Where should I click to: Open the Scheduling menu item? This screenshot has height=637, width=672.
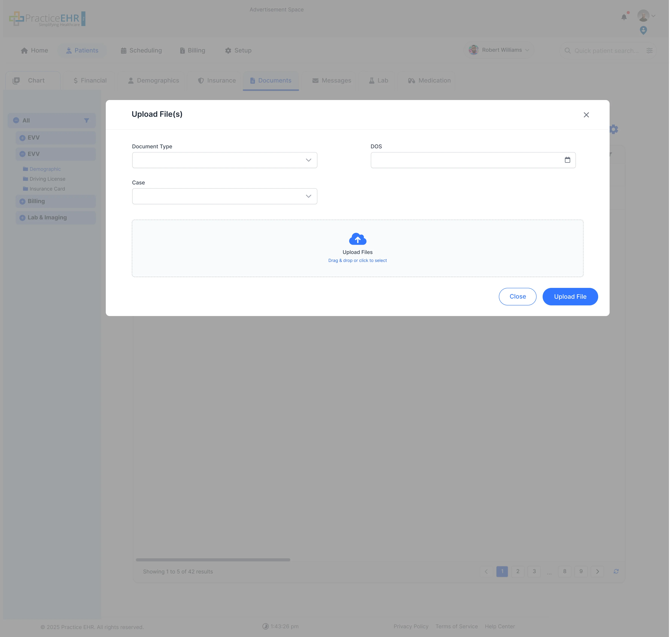[141, 50]
